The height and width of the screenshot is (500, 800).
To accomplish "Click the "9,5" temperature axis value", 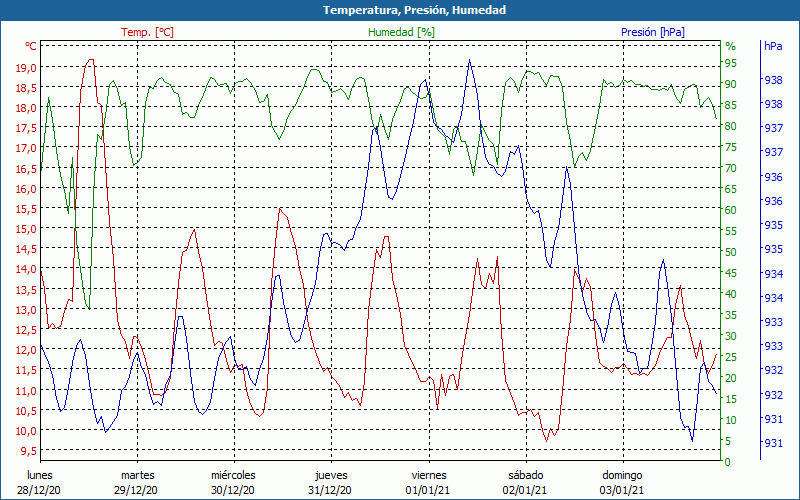I will point(30,451).
